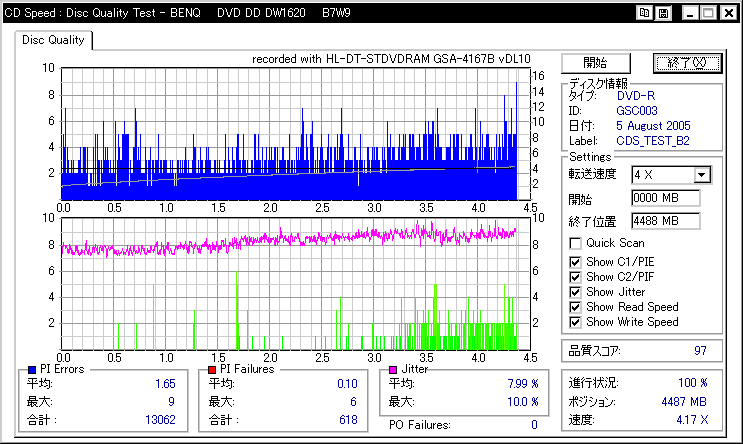
Task: Click the PI Errors upper graph area
Action: coord(296,134)
